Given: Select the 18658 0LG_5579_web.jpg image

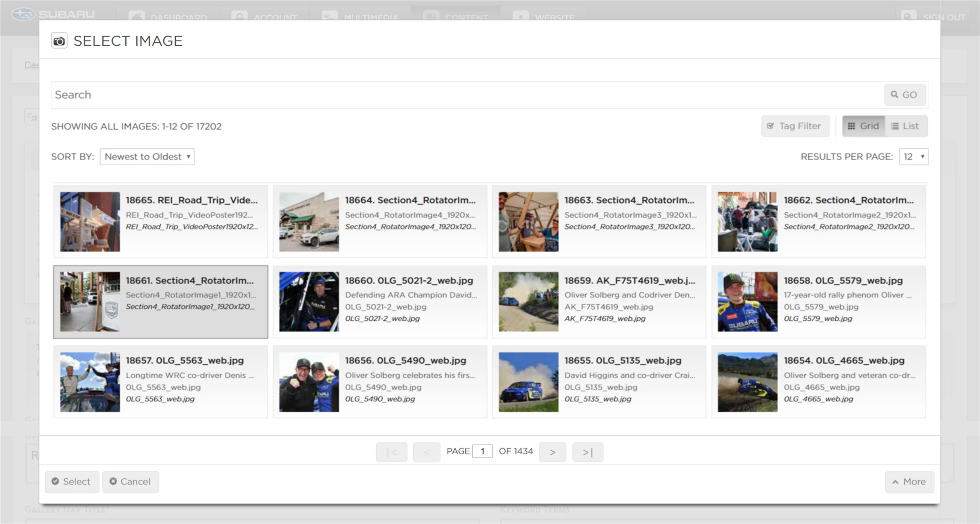Looking at the screenshot, I should click(x=747, y=301).
